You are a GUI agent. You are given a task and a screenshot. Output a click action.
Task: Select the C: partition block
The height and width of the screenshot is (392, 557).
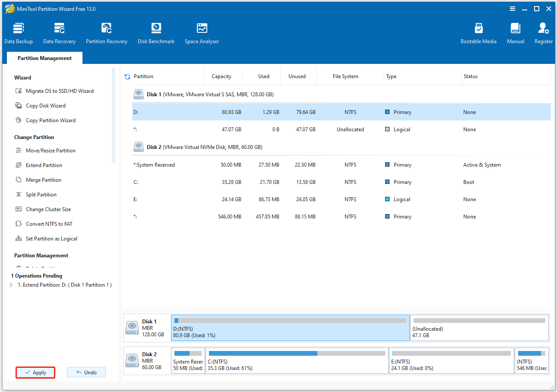[x=297, y=360]
